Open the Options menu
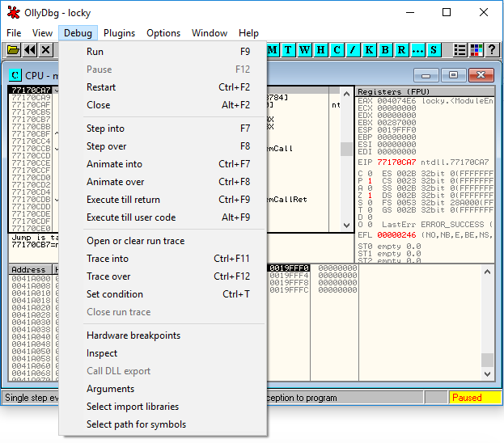504x443 pixels. coord(163,33)
